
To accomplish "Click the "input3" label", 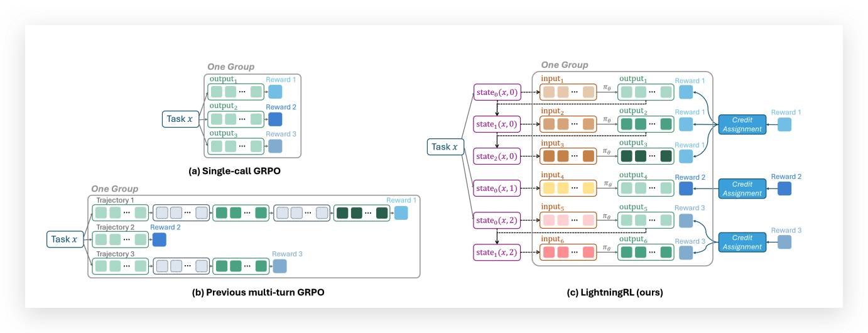I will tap(553, 143).
